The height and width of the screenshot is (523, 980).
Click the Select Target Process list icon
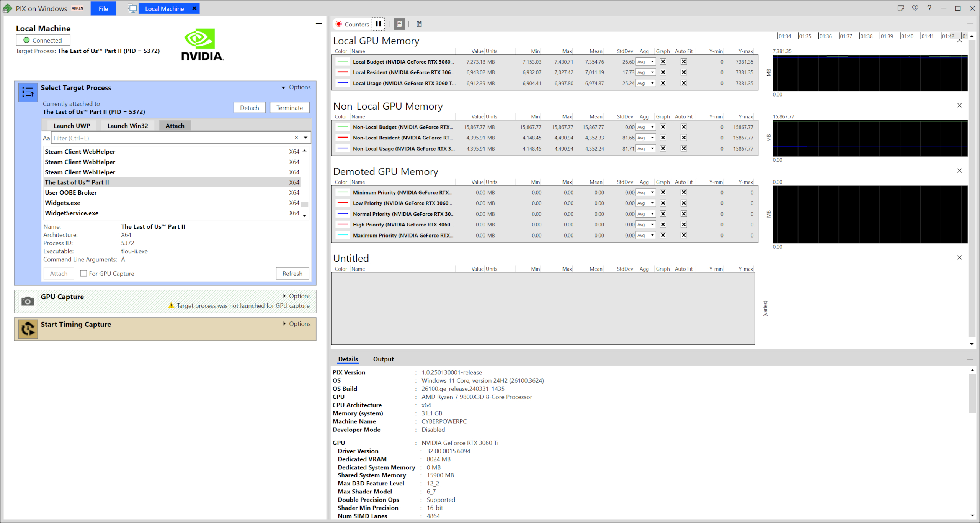(28, 92)
